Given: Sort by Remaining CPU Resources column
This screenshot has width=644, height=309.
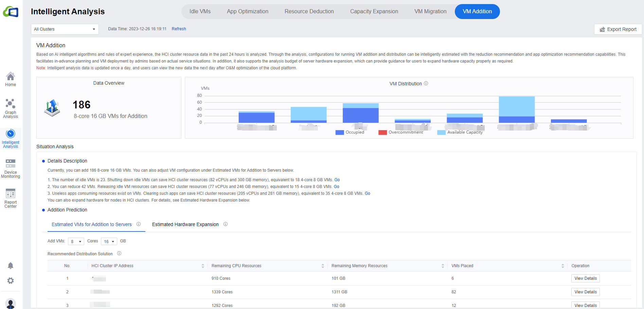Looking at the screenshot, I should click(323, 266).
